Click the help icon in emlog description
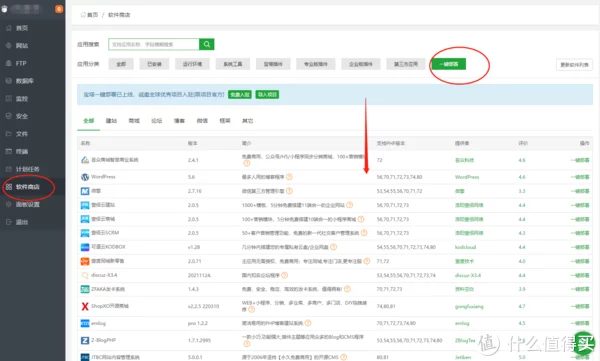 [x=308, y=323]
